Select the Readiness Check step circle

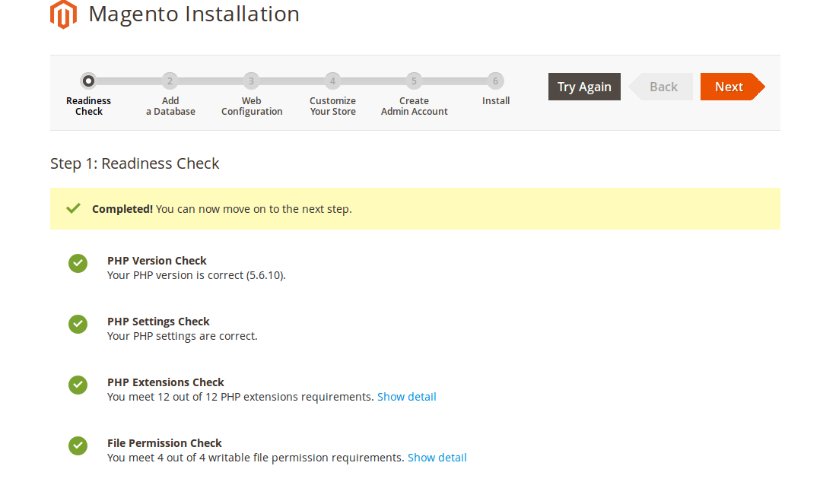88,81
